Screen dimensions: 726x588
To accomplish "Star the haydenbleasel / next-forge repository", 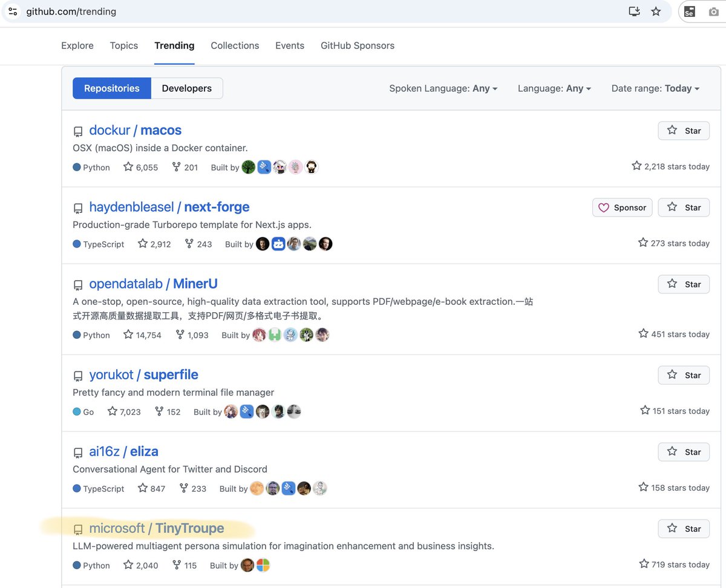I will point(684,207).
